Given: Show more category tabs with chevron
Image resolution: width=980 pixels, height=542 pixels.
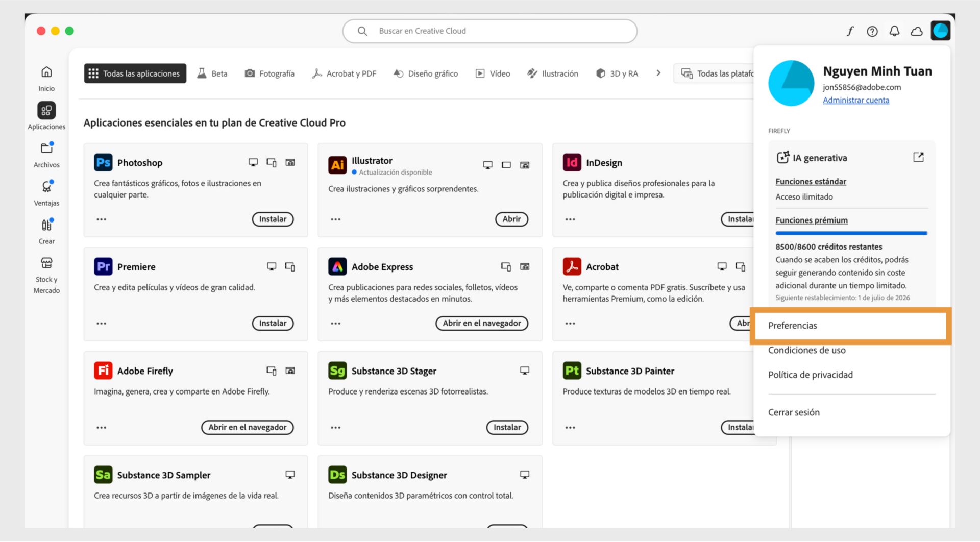Looking at the screenshot, I should pos(658,73).
